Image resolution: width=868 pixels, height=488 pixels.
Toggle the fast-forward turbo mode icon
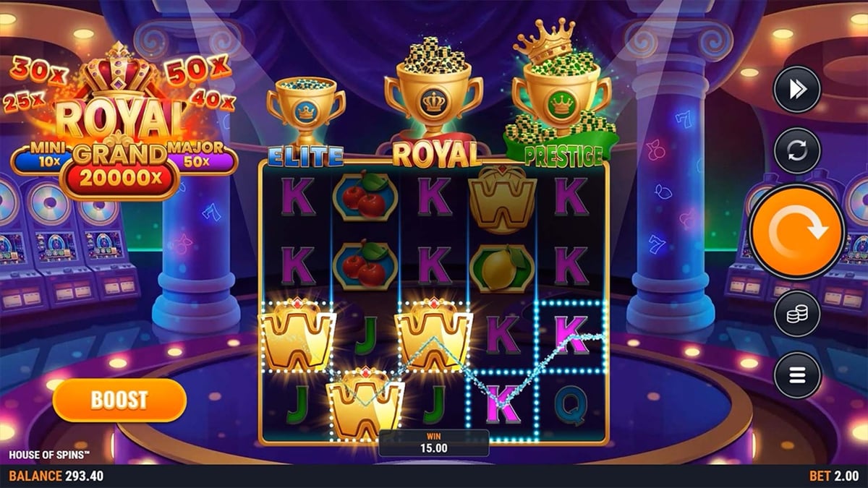coord(797,90)
